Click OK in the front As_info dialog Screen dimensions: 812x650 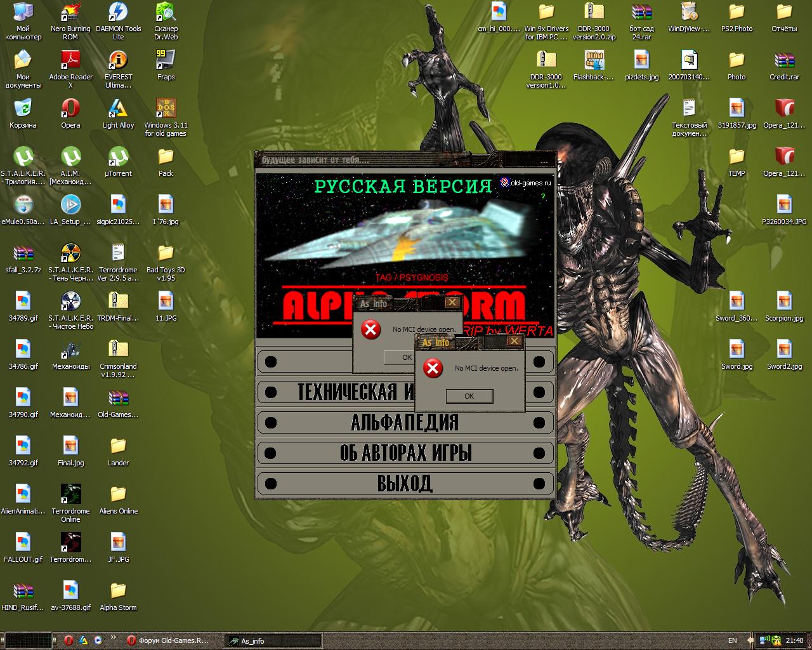coord(469,396)
